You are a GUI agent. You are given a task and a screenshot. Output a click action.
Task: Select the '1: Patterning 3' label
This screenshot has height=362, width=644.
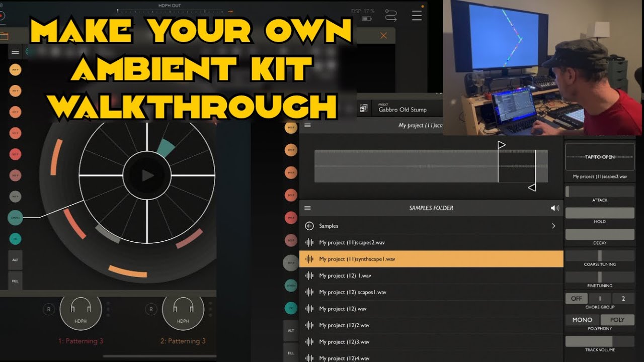click(80, 341)
